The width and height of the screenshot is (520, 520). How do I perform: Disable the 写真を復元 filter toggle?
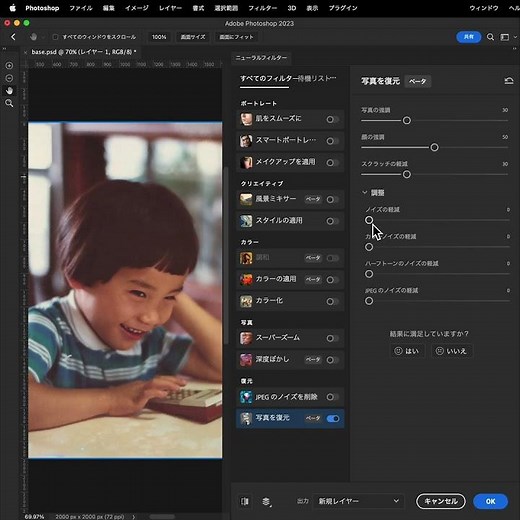333,418
